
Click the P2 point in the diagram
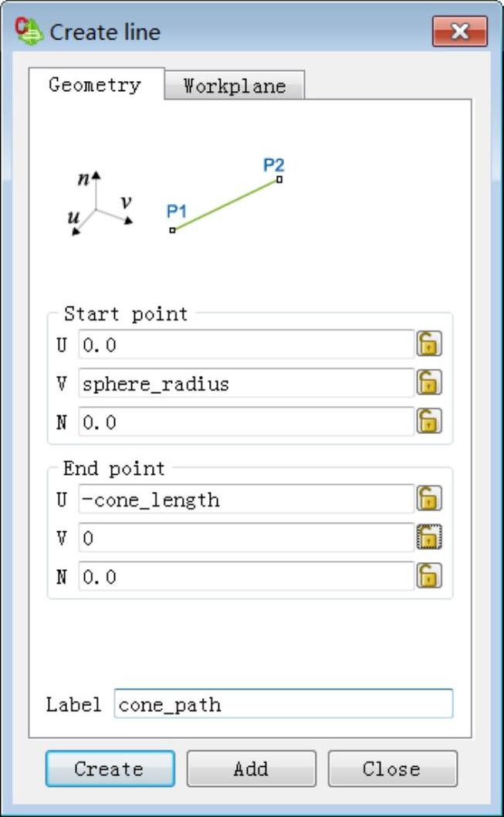click(279, 180)
